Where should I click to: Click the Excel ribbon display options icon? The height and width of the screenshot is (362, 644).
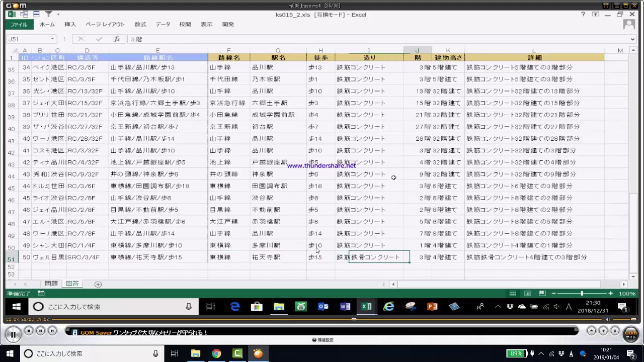click(596, 15)
